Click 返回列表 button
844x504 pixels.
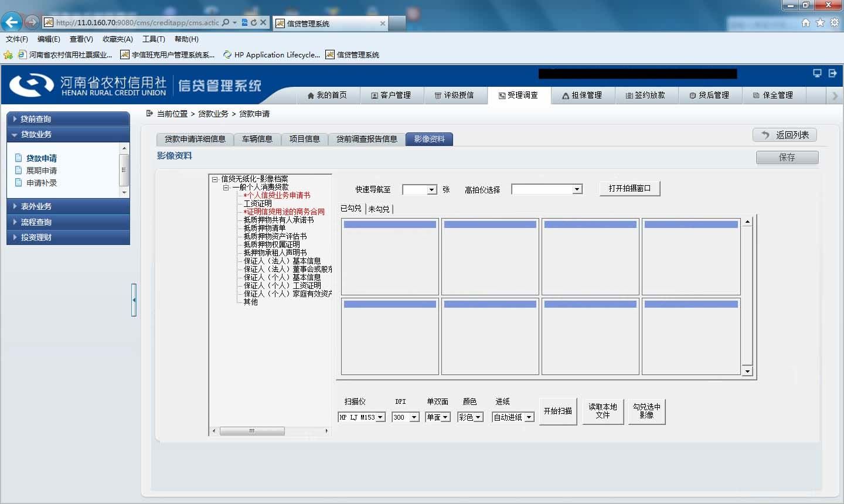785,135
